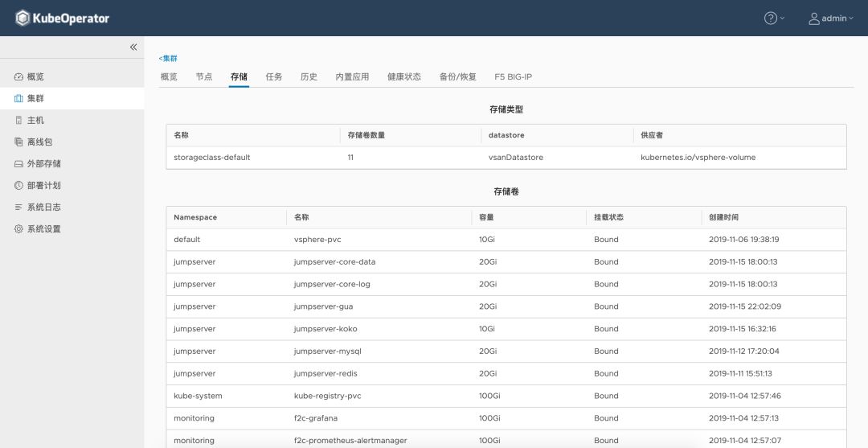Open the 健康状态 tab
Screen dimensions: 868x448
coord(404,77)
